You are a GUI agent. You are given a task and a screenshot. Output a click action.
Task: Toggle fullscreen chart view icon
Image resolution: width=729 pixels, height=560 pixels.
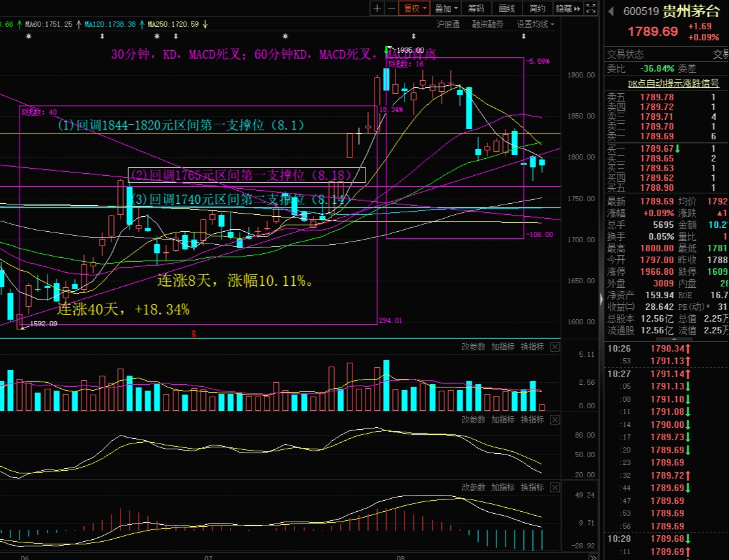[x=590, y=8]
